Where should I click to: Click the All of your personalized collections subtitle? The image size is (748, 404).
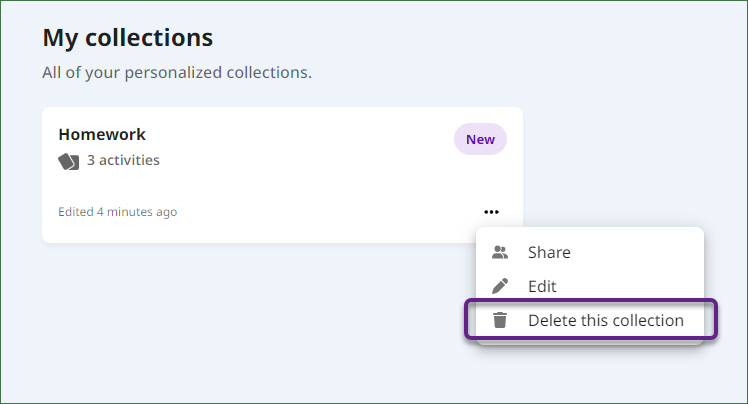(x=177, y=73)
